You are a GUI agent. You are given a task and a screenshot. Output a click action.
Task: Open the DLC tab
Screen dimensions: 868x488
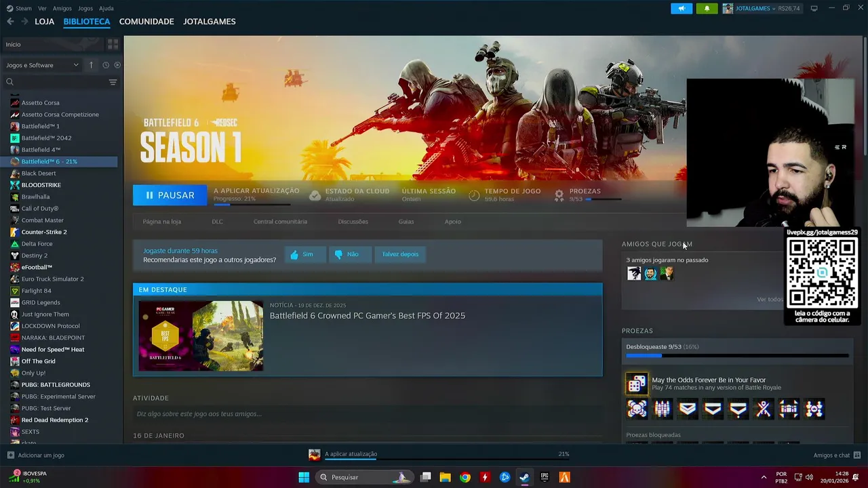[x=217, y=222]
